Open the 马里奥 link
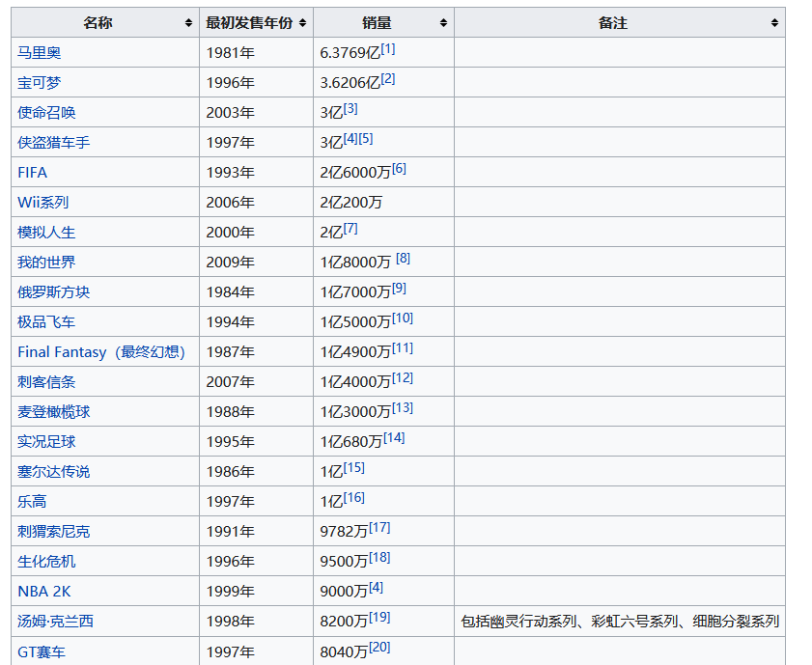This screenshot has height=665, width=812. pos(39,53)
